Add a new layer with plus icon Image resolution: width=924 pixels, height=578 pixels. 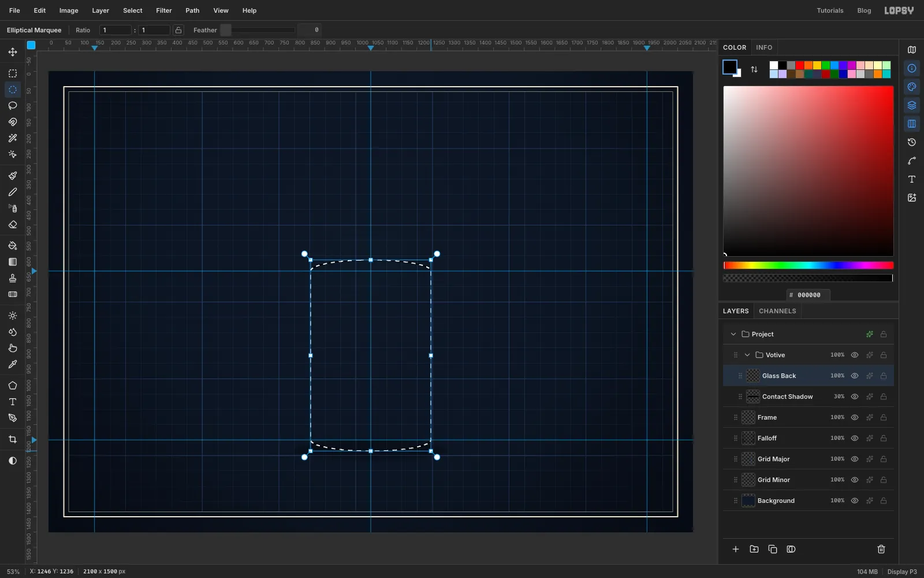(x=736, y=549)
